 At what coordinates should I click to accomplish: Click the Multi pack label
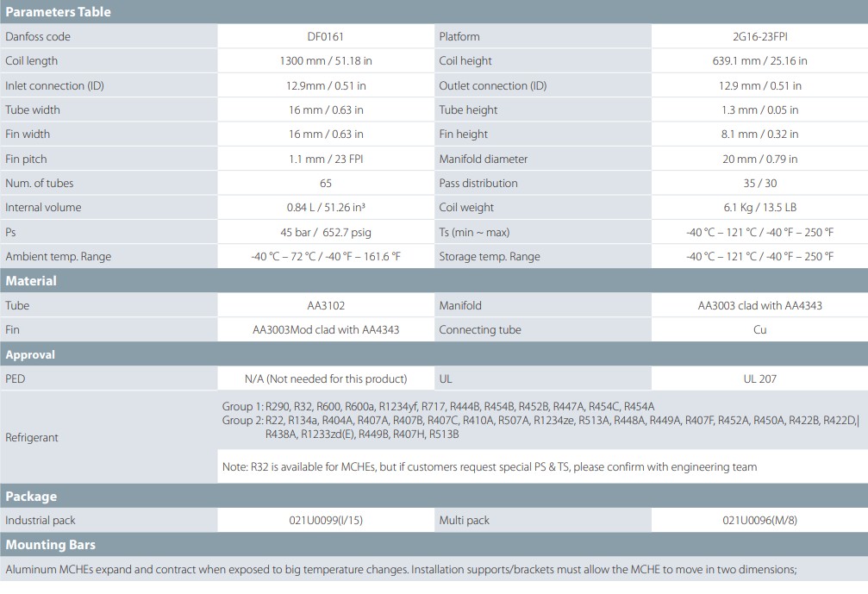[x=464, y=521]
